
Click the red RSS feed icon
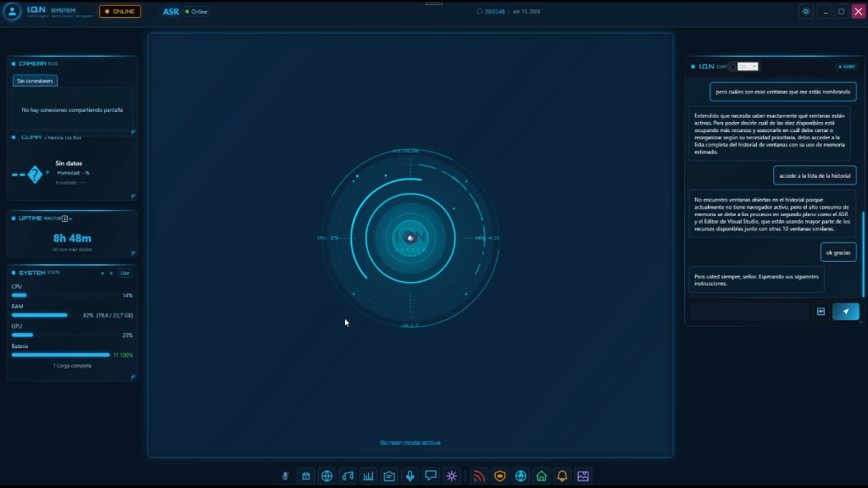479,476
